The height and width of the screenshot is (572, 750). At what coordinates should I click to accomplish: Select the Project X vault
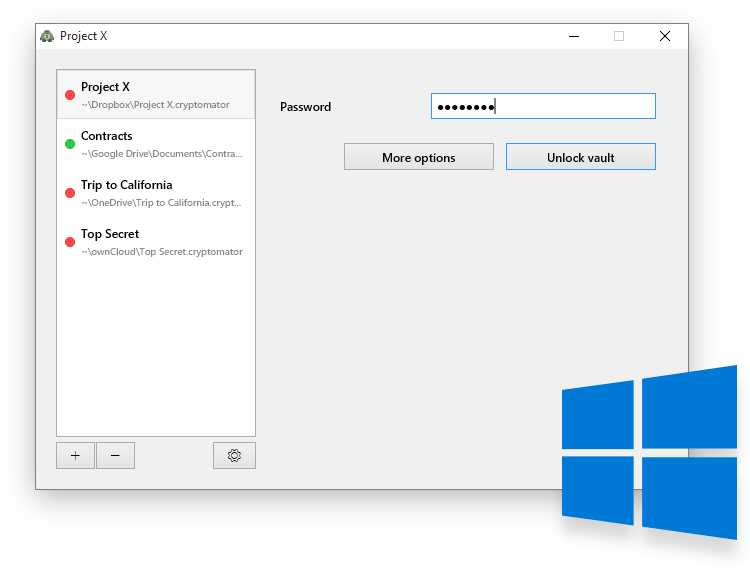point(156,95)
